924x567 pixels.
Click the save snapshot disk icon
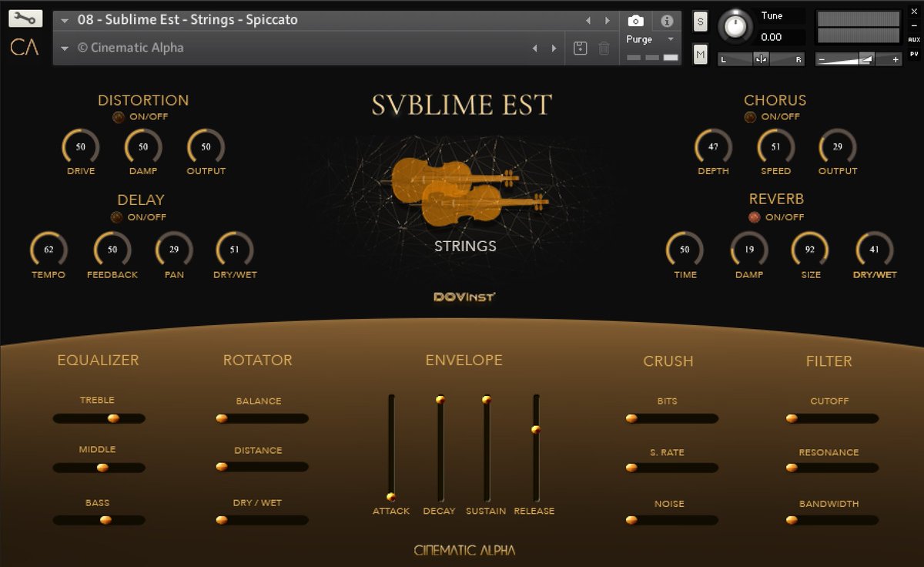[581, 48]
